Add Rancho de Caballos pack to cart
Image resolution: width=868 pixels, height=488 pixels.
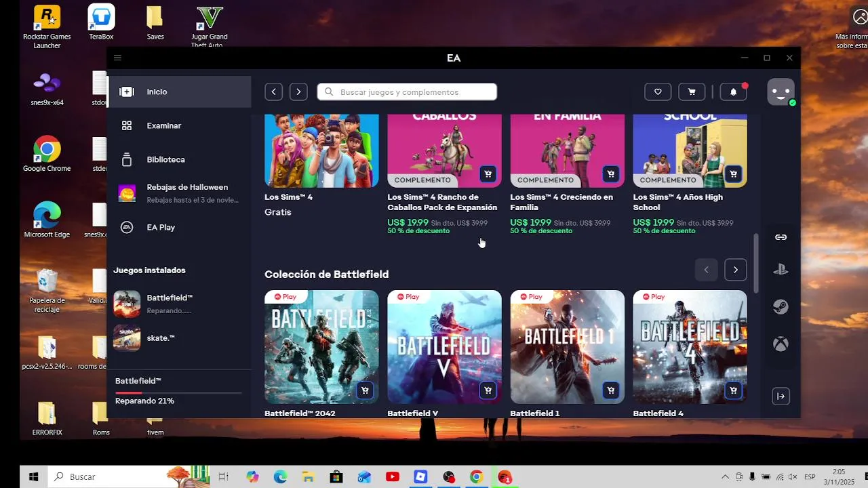[x=488, y=174]
